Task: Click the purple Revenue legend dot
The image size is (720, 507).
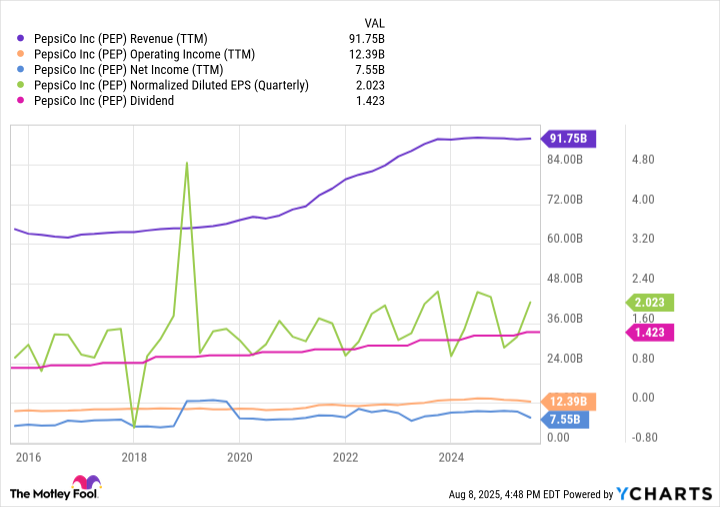Action: click(x=20, y=39)
